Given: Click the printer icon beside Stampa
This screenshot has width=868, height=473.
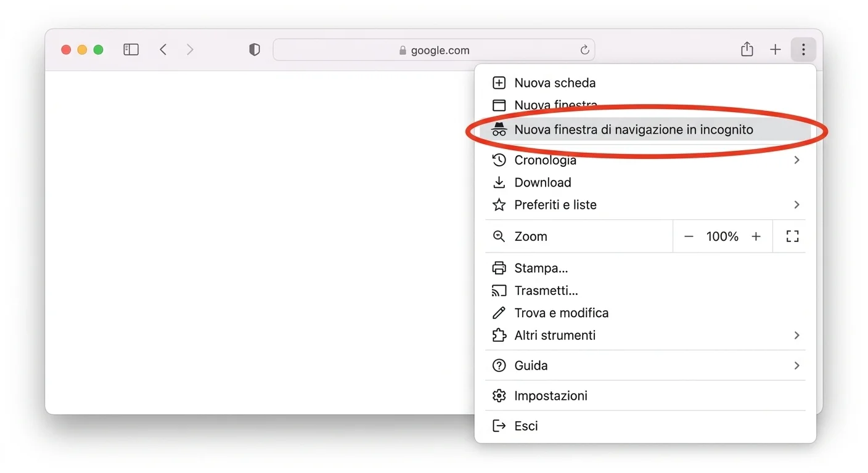Looking at the screenshot, I should point(499,269).
